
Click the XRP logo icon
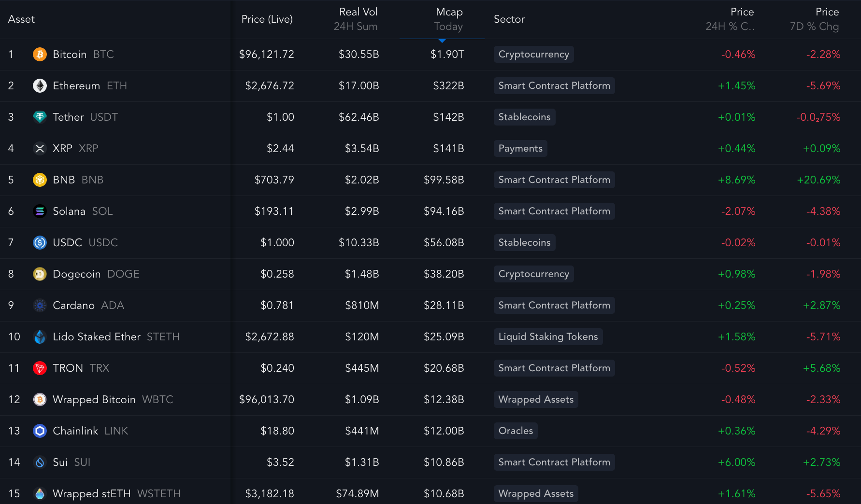(x=40, y=149)
